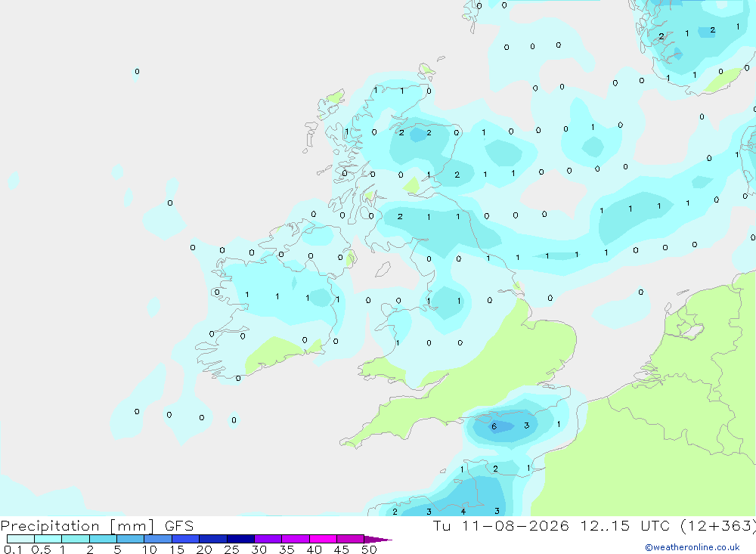The height and width of the screenshot is (554, 756).
Task: Click the legend value '0.5'
Action: pyautogui.click(x=41, y=549)
